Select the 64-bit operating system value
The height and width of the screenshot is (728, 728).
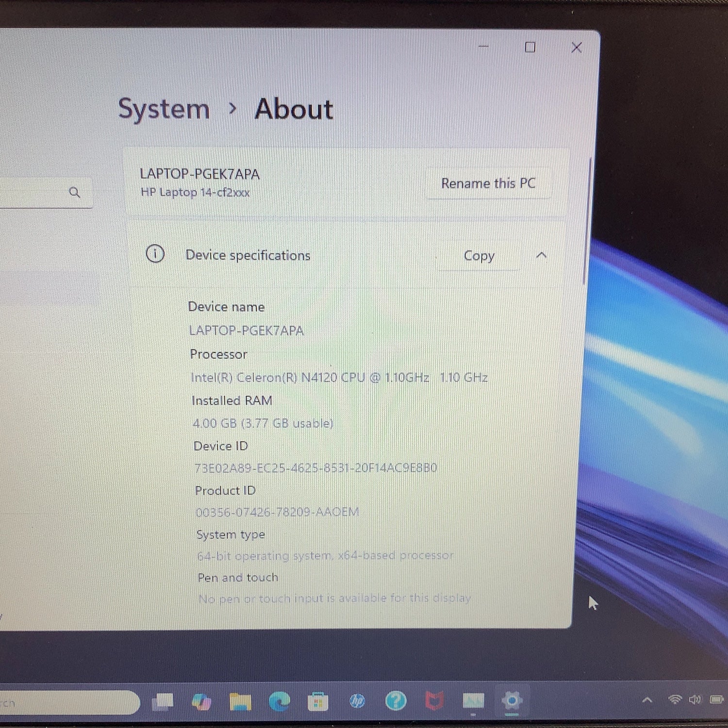(326, 555)
